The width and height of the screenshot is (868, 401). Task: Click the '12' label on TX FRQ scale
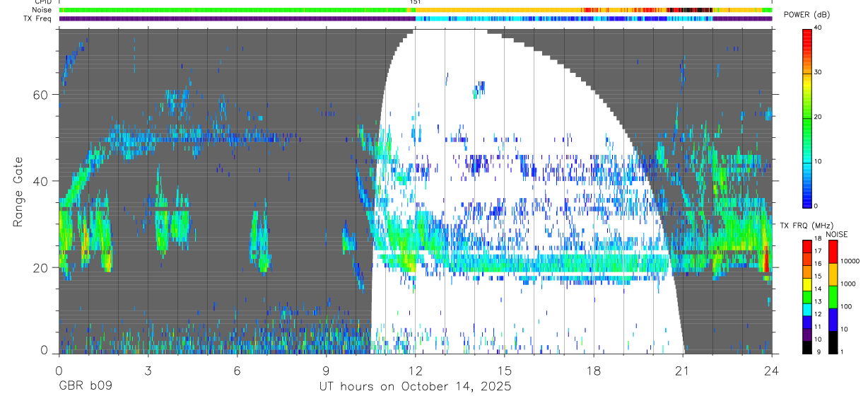pyautogui.click(x=817, y=314)
